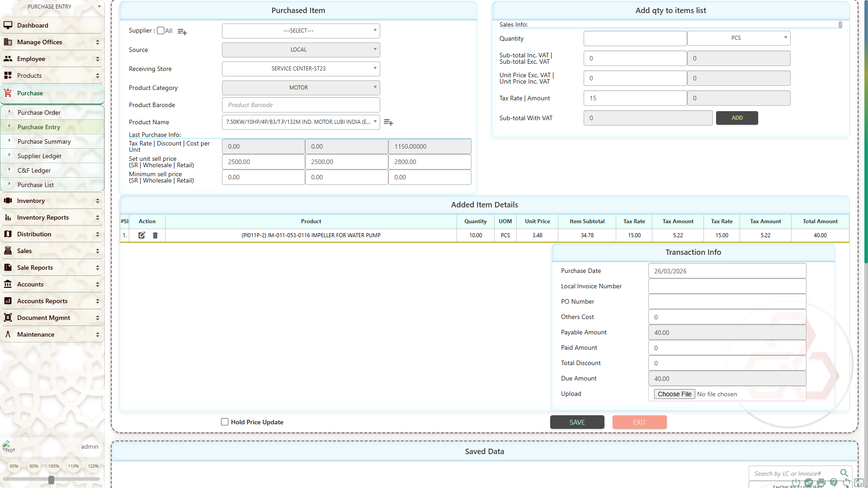Viewport: 868px width, 488px height.
Task: Enable Hold Price Update checkbox
Action: [x=225, y=422]
